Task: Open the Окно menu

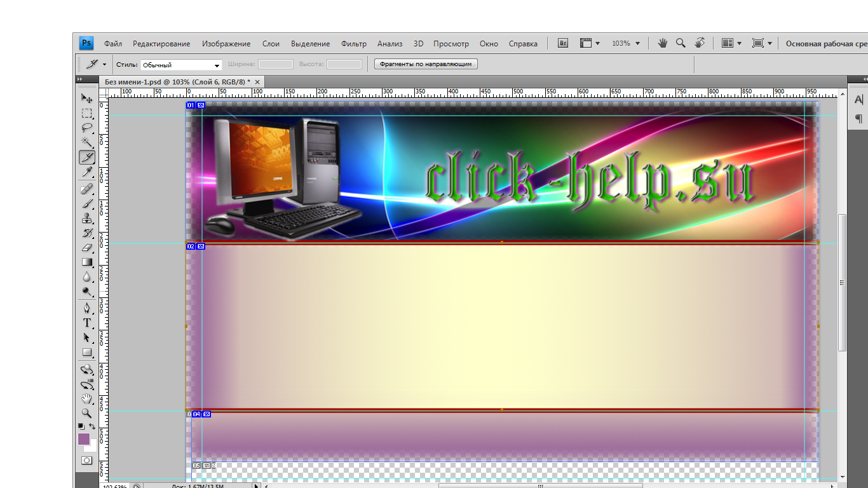Action: pos(489,44)
